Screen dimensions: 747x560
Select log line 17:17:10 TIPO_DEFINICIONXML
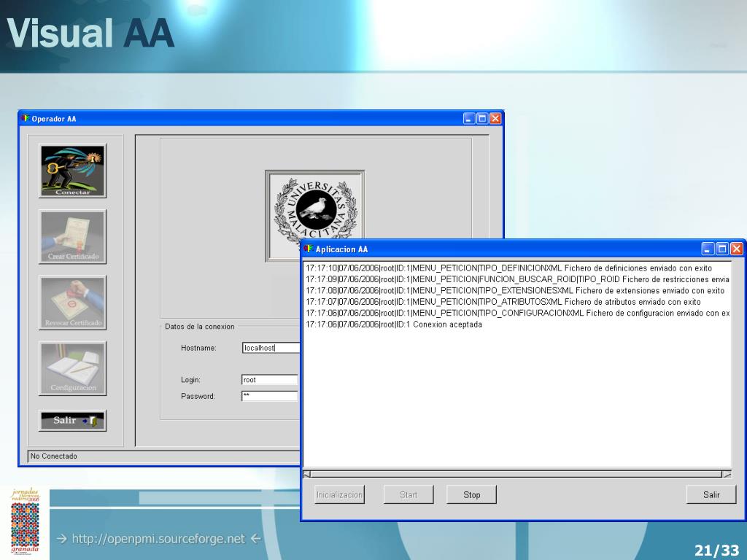click(508, 268)
